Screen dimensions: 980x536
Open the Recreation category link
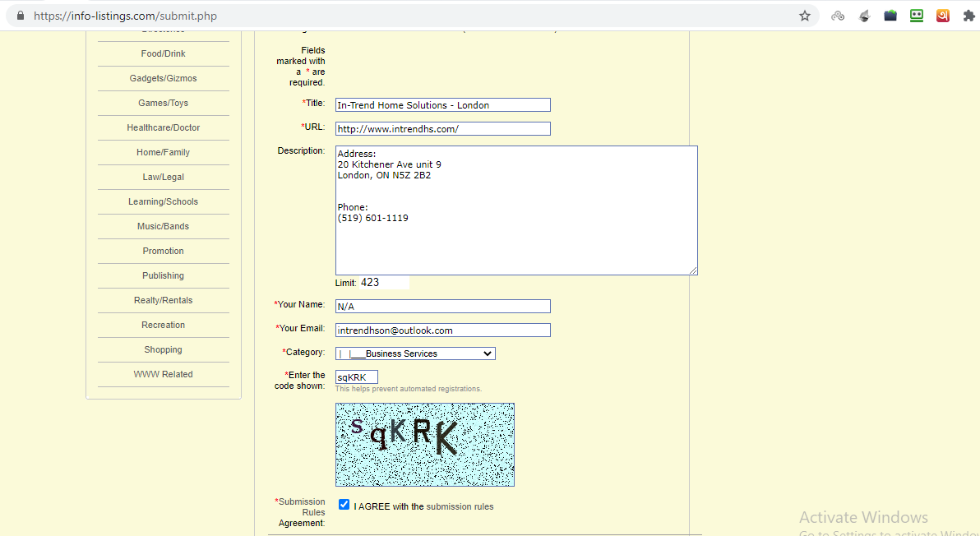[163, 325]
